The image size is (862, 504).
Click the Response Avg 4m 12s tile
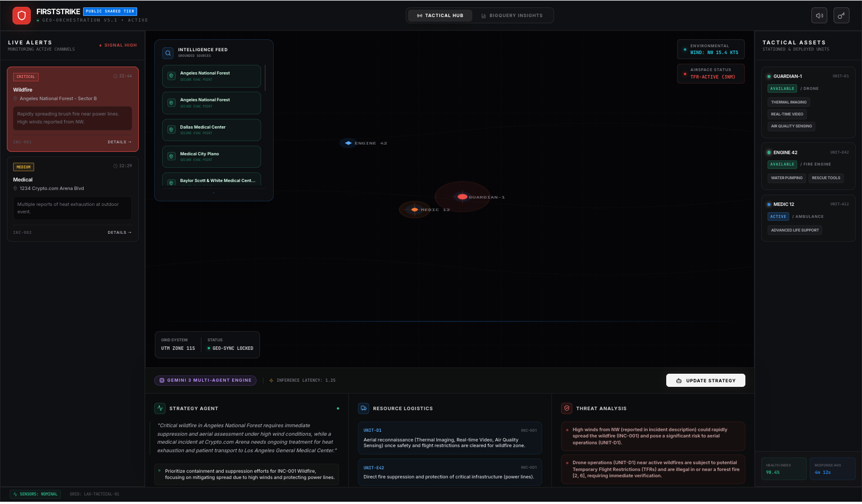tap(832, 469)
